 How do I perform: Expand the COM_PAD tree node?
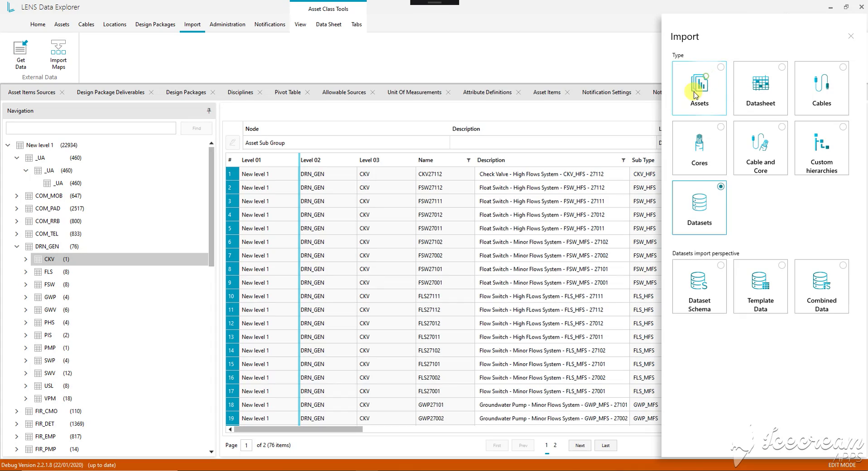click(17, 209)
